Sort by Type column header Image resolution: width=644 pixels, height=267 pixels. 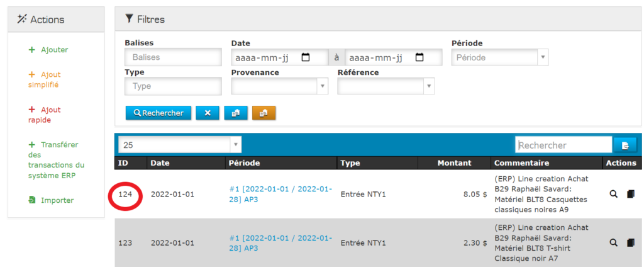coord(377,163)
